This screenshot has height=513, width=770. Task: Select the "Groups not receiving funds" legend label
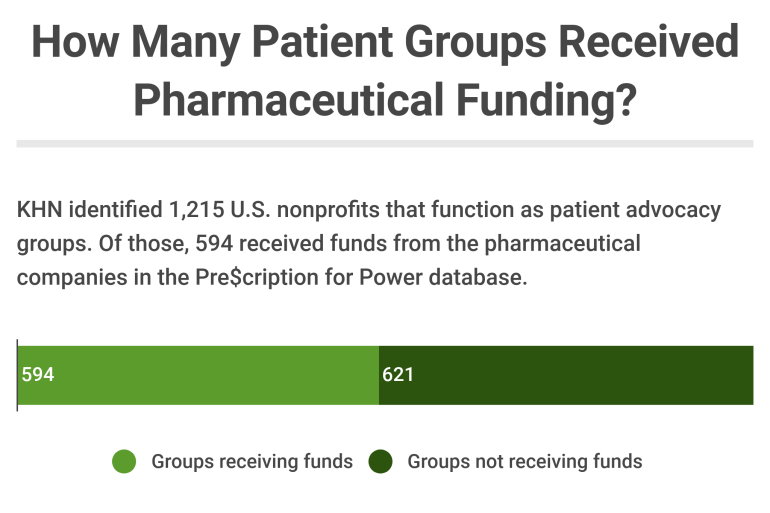(524, 461)
